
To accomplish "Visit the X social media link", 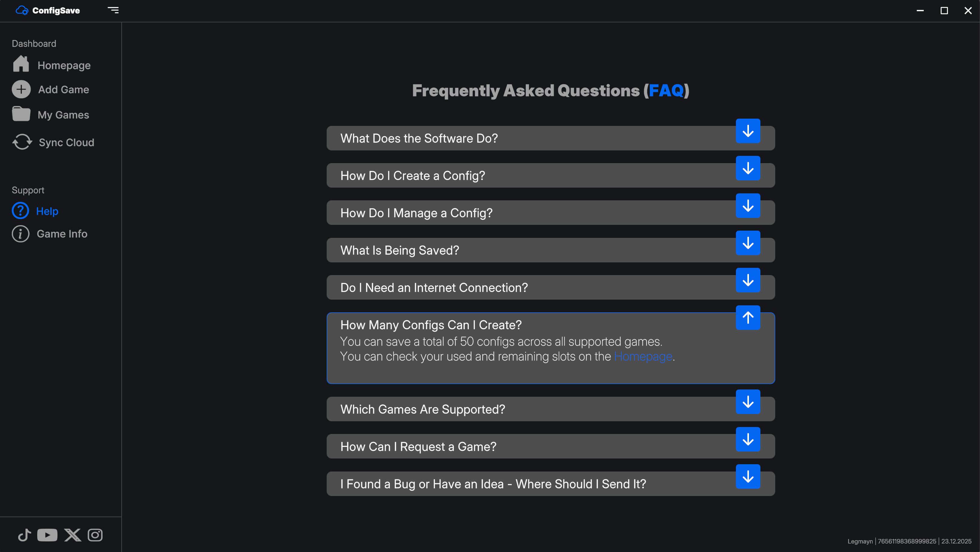I will (72, 534).
